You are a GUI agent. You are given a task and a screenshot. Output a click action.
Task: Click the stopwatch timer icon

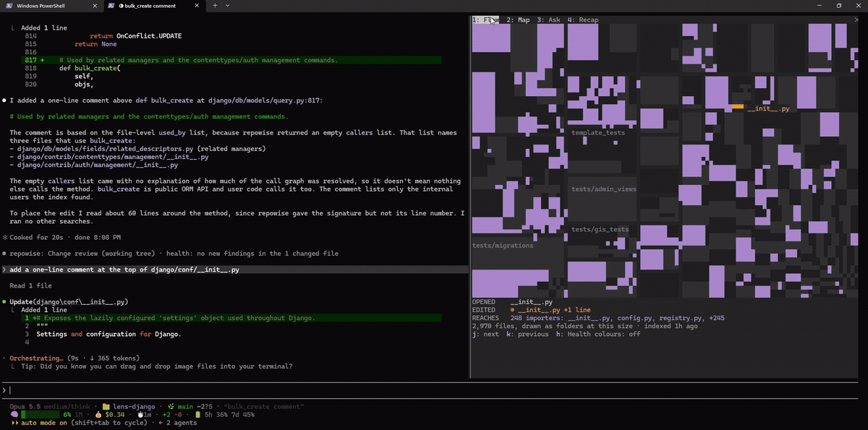(x=140, y=414)
